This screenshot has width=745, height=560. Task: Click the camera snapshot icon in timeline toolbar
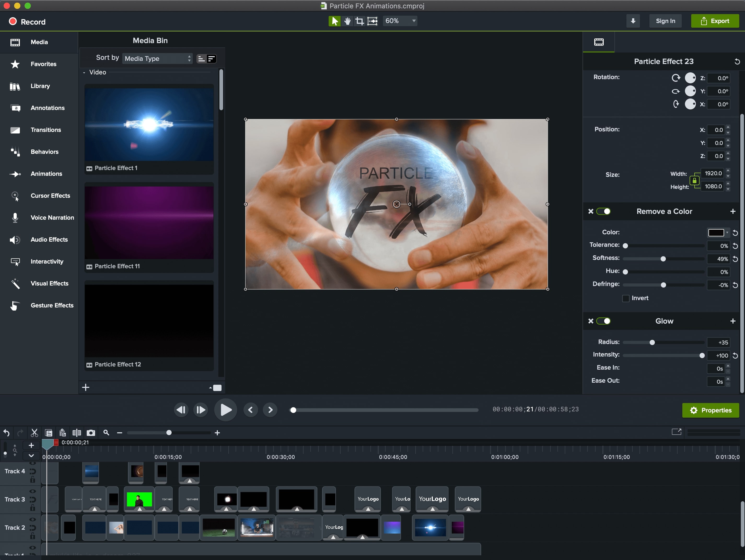(91, 433)
